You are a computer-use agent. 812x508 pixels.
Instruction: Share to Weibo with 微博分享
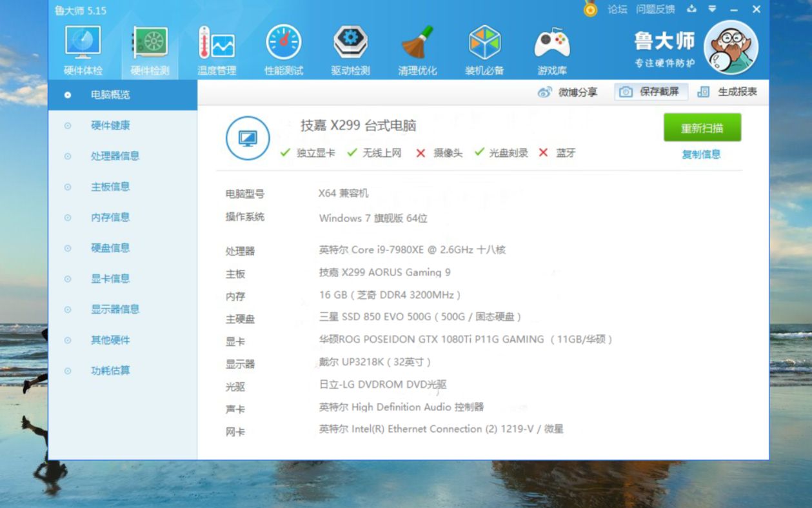point(568,92)
